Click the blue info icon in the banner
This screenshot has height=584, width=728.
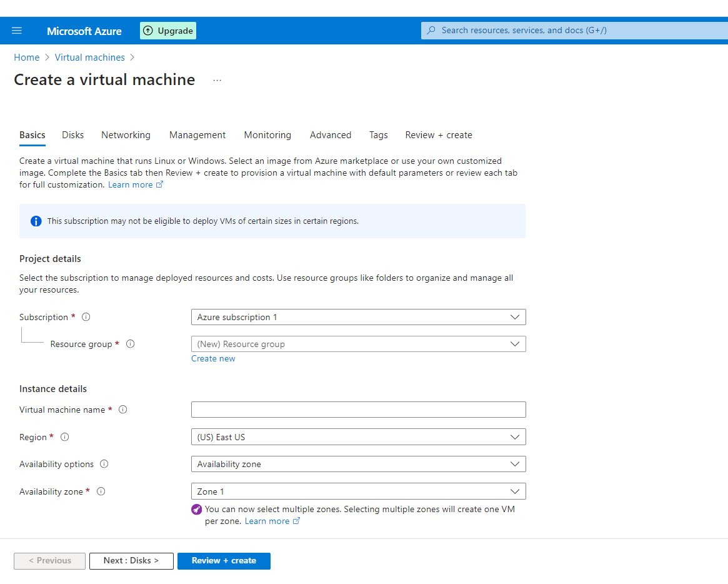click(x=36, y=221)
